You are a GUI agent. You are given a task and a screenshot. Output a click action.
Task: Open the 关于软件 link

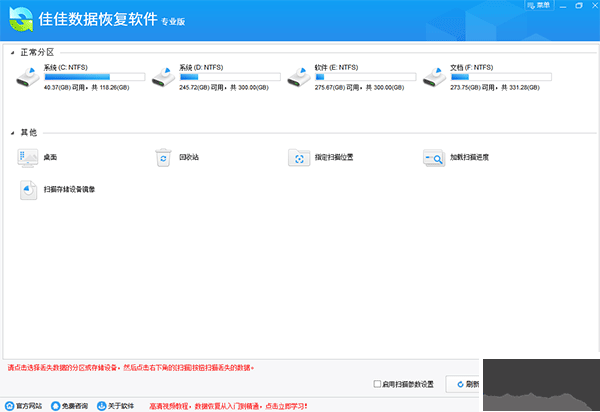coord(121,406)
